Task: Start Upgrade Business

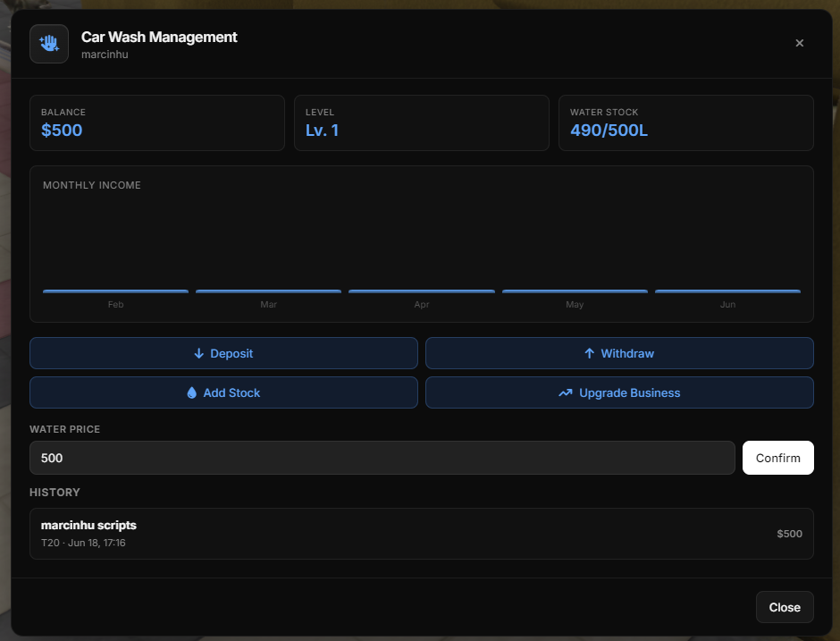Action: pos(619,392)
